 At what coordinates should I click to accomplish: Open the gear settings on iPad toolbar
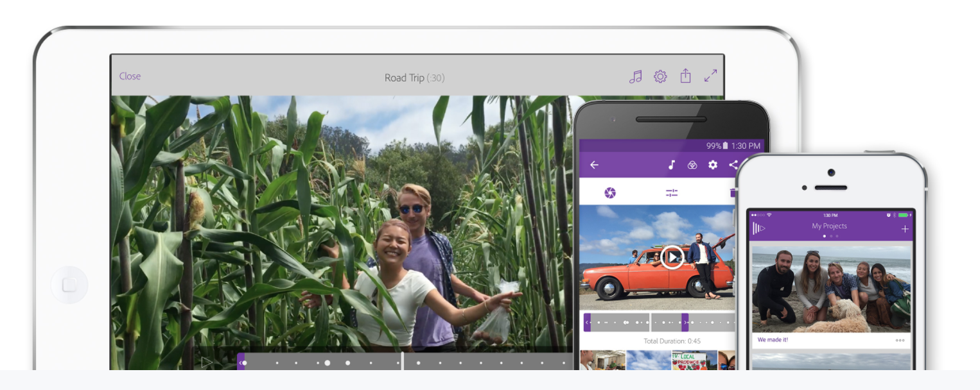point(660,77)
